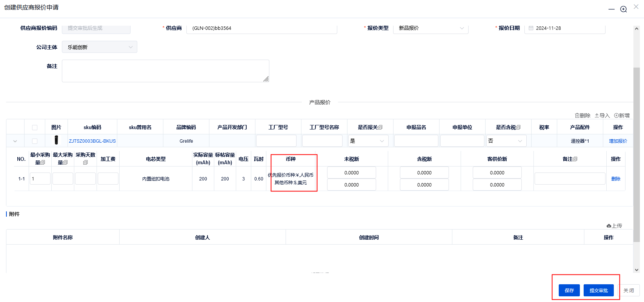Click the Grelife brand cell
This screenshot has width=644, height=302.
click(186, 141)
